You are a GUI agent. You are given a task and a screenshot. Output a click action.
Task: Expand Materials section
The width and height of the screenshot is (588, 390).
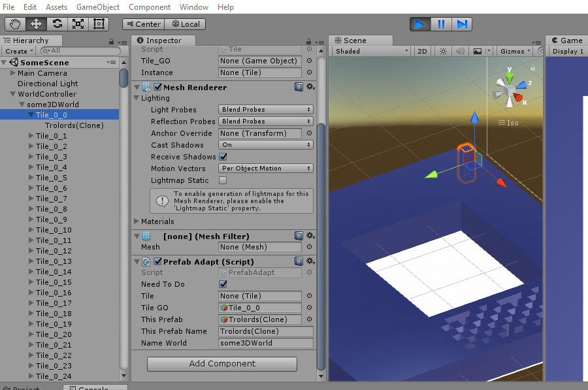pos(137,221)
